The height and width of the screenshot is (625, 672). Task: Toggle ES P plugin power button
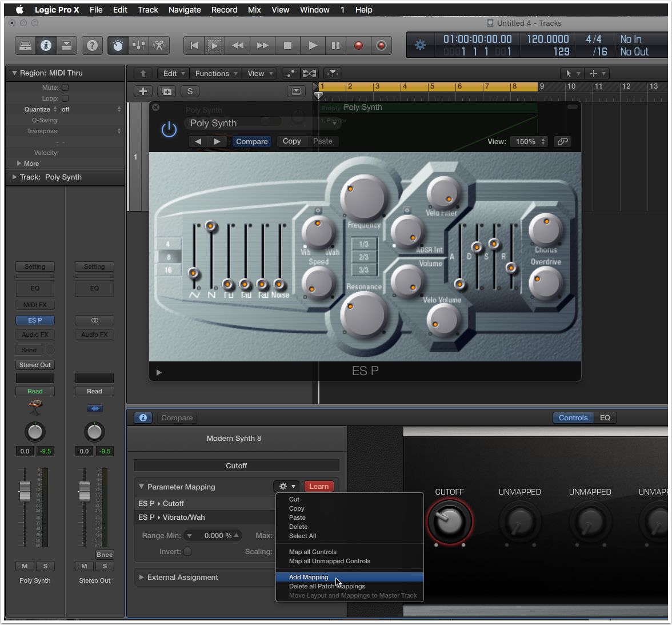coord(169,129)
